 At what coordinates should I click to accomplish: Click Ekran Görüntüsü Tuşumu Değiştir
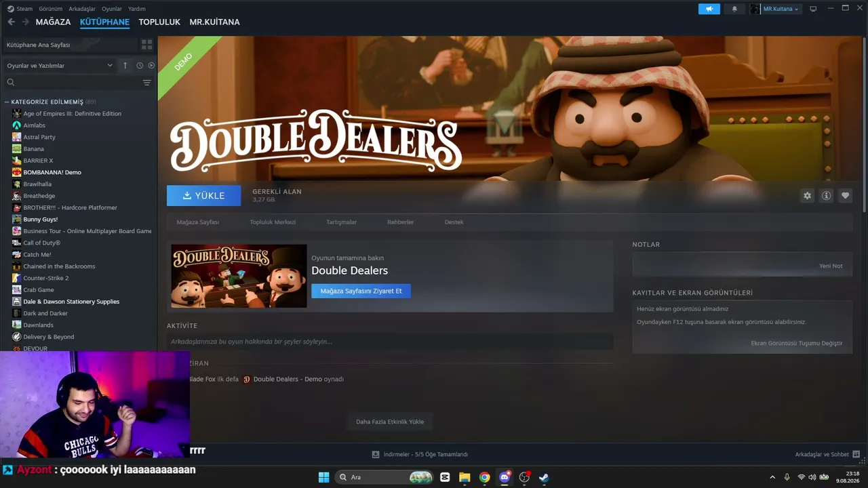point(796,343)
